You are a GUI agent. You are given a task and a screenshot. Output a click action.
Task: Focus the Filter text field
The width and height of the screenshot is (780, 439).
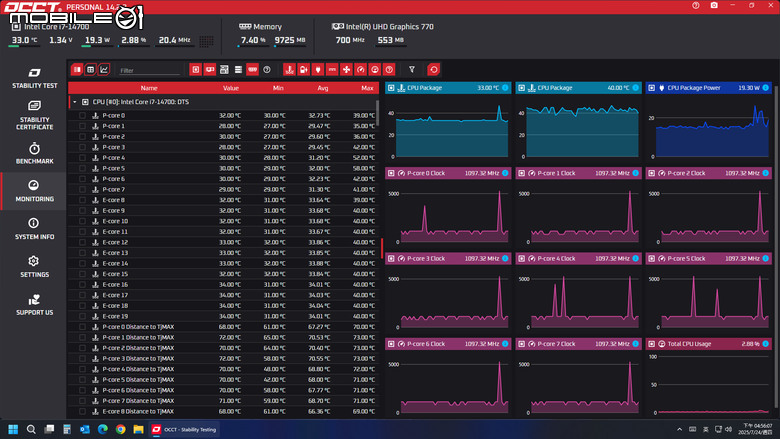coord(149,71)
